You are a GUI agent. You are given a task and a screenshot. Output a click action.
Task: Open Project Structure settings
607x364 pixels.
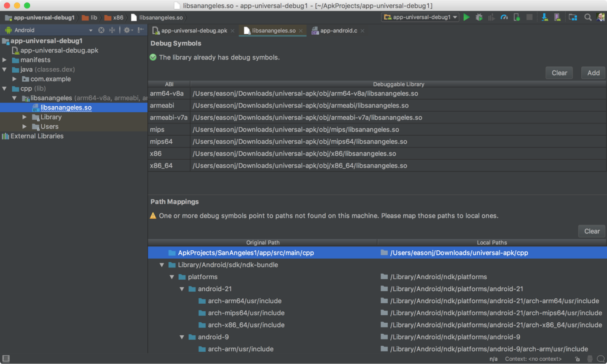(x=572, y=18)
